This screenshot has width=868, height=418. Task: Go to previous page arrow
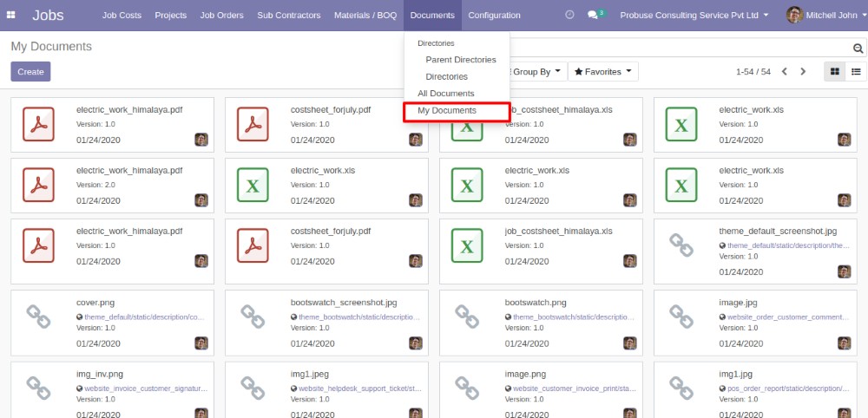[785, 72]
